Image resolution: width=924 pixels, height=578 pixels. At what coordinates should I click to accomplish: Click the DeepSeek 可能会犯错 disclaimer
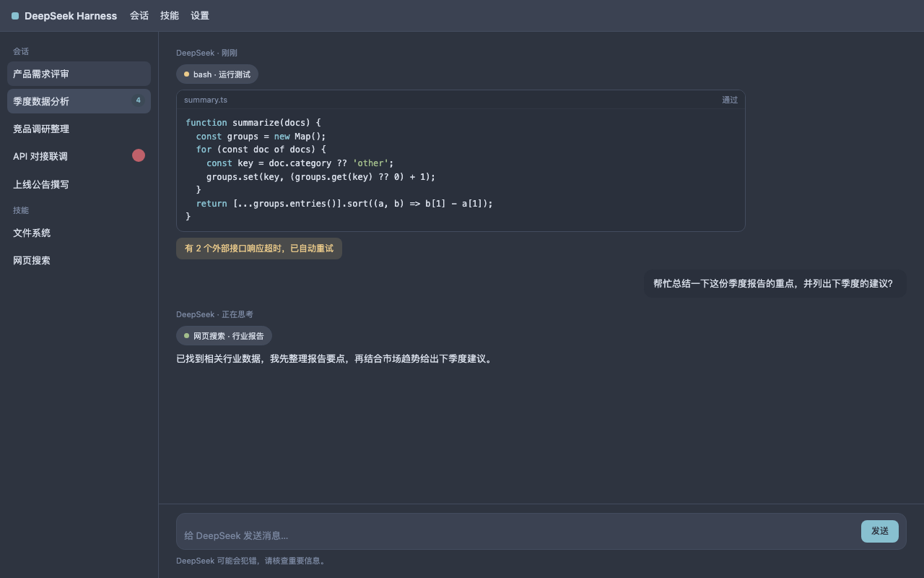click(253, 561)
